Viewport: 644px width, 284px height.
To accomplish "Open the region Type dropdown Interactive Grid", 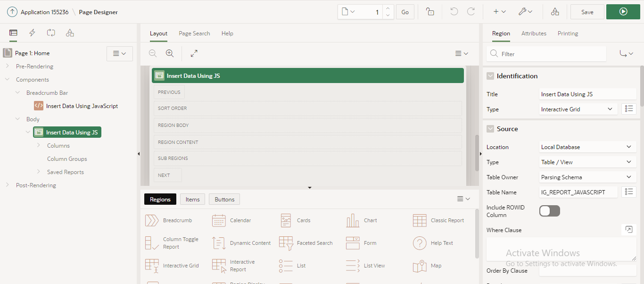I will 578,109.
